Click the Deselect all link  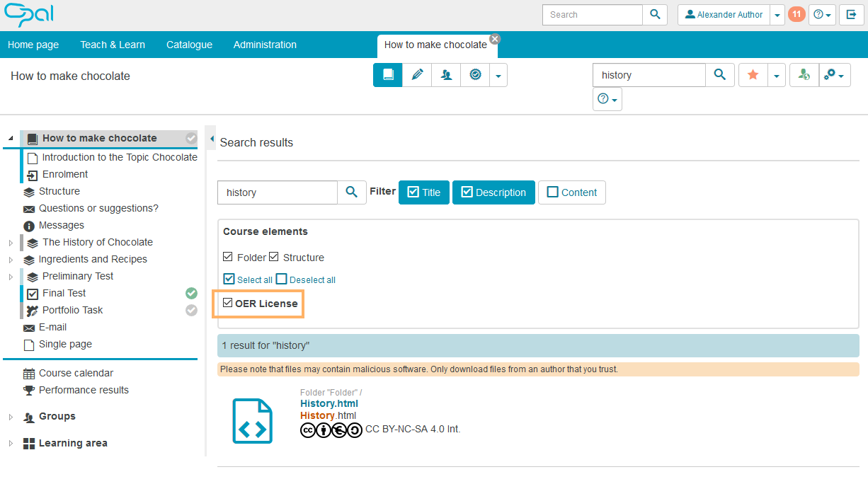click(x=312, y=280)
